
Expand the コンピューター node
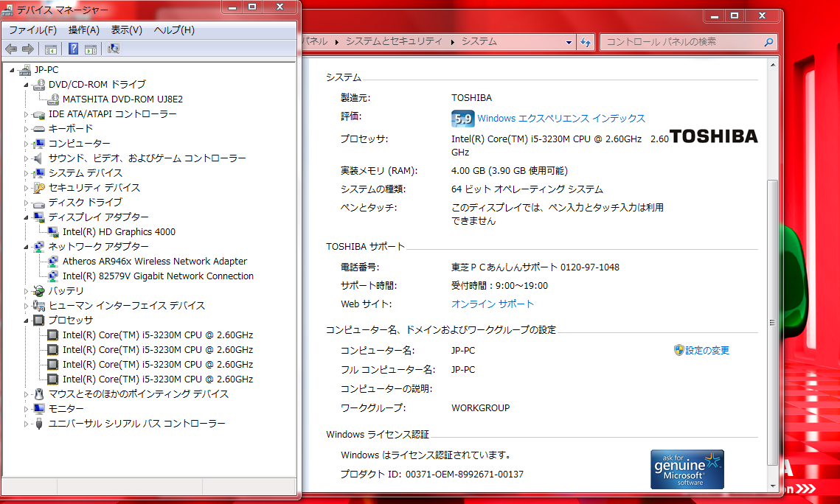(x=26, y=144)
